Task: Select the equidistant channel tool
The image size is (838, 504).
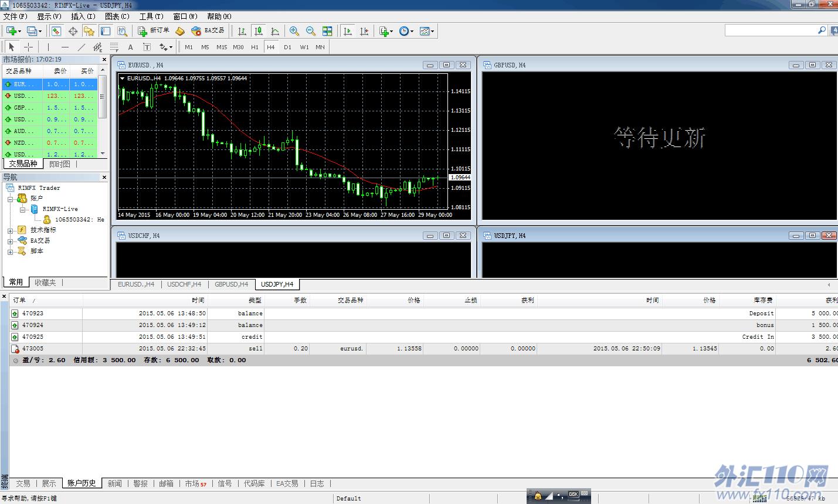Action: click(97, 47)
